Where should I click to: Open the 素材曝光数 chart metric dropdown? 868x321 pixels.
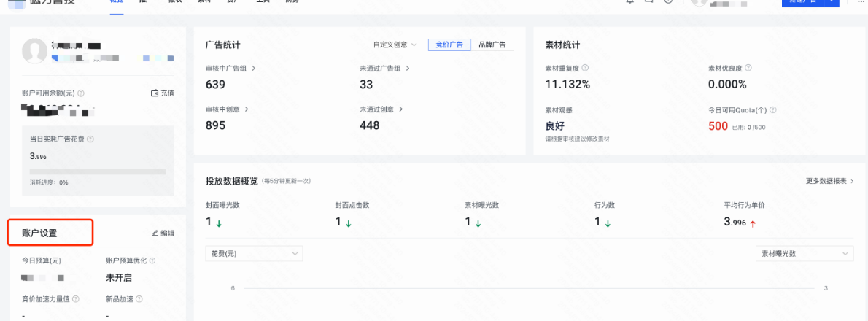point(805,253)
